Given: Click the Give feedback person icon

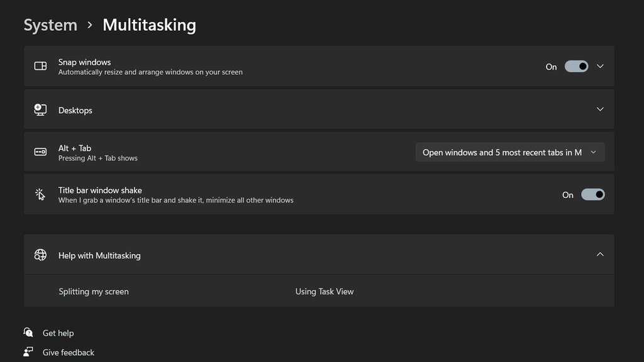Looking at the screenshot, I should pyautogui.click(x=28, y=352).
